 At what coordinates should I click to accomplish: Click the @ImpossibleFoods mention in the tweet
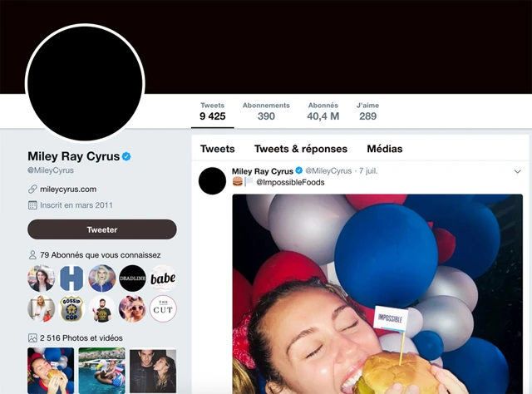point(290,182)
